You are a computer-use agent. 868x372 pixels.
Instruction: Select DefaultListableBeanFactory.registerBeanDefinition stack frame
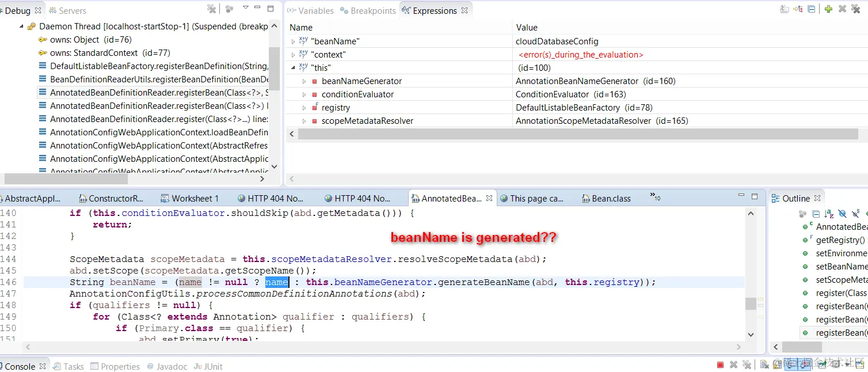click(153, 66)
